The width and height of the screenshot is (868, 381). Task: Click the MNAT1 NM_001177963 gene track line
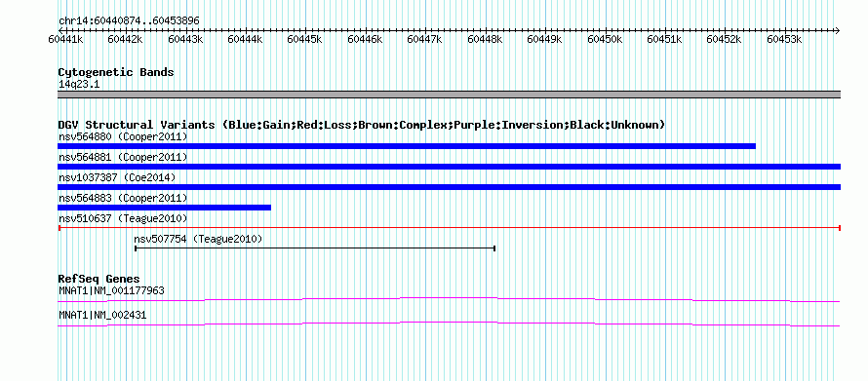(x=449, y=299)
